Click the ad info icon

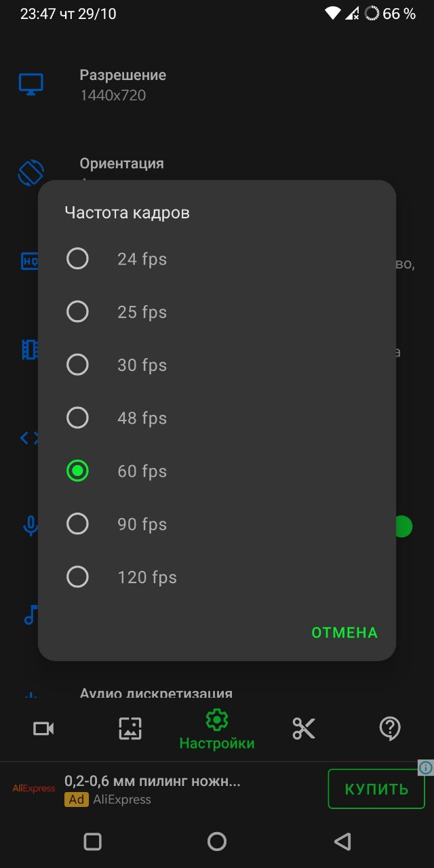point(426,768)
